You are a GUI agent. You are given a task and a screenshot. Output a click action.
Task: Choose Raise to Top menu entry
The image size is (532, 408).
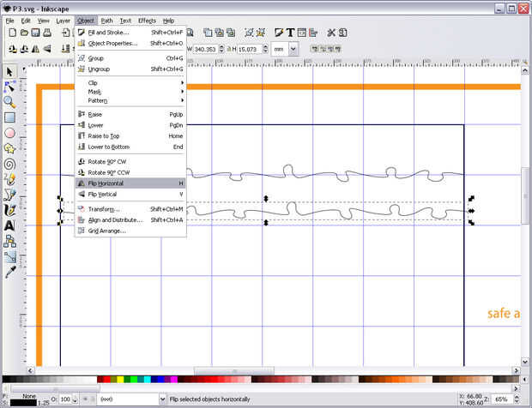[130, 136]
